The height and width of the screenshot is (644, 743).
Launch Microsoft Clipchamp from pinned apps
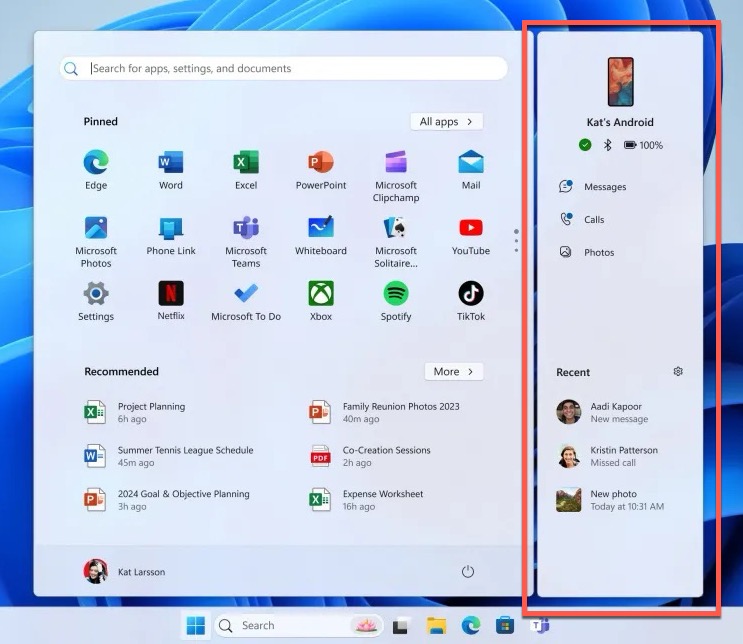click(x=396, y=163)
